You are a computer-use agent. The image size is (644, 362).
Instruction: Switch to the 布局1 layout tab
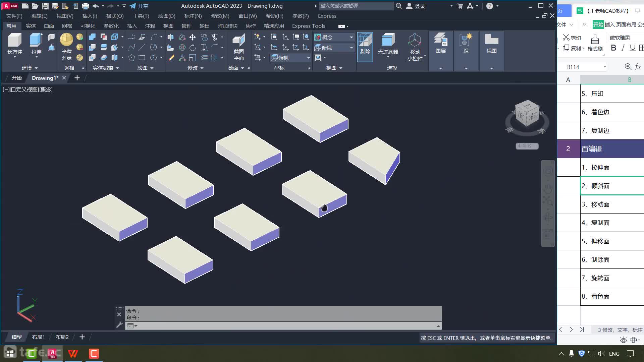tap(38, 337)
